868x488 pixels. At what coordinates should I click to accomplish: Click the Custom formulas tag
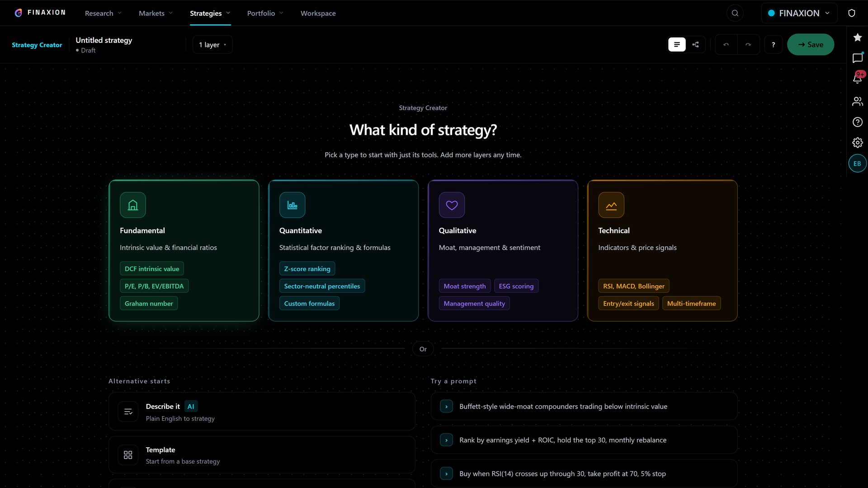coord(310,304)
